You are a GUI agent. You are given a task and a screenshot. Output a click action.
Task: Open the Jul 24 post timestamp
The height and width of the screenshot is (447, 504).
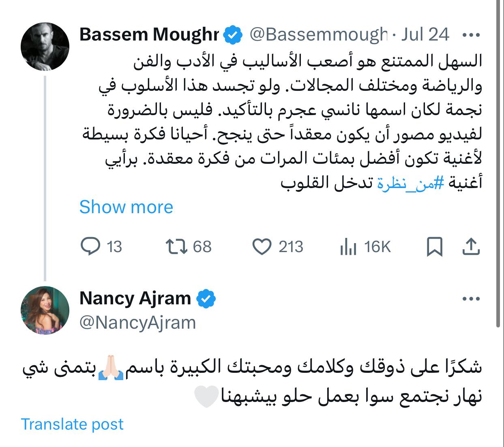(x=425, y=35)
